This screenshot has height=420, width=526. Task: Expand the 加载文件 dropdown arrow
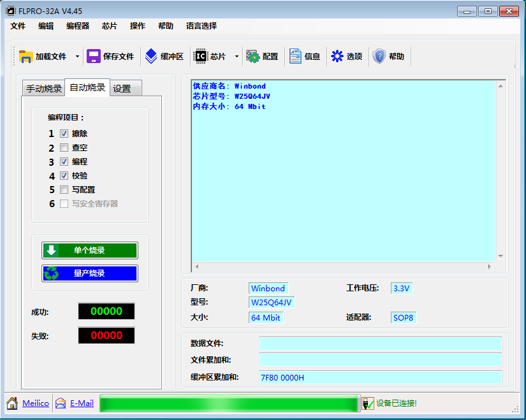77,56
